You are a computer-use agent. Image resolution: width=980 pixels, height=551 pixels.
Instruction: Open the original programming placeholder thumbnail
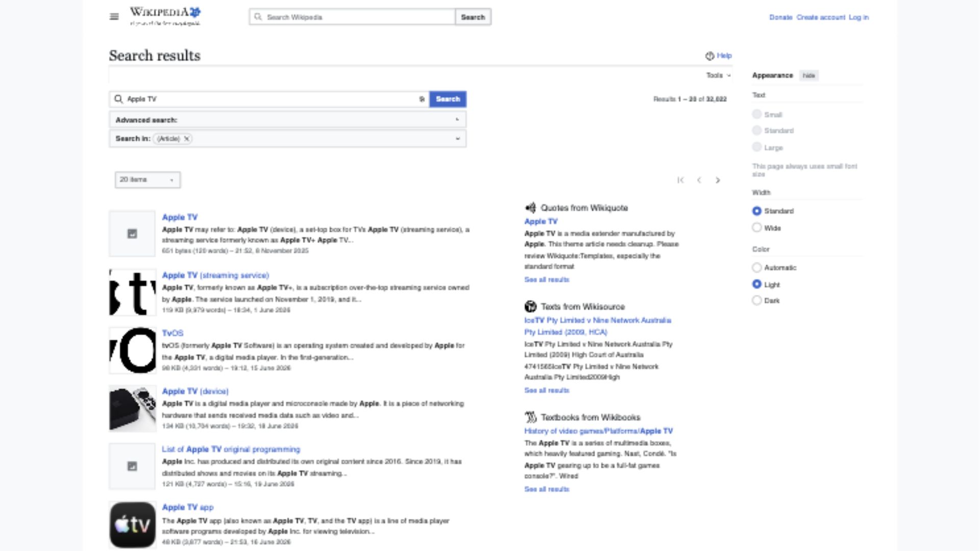point(132,466)
